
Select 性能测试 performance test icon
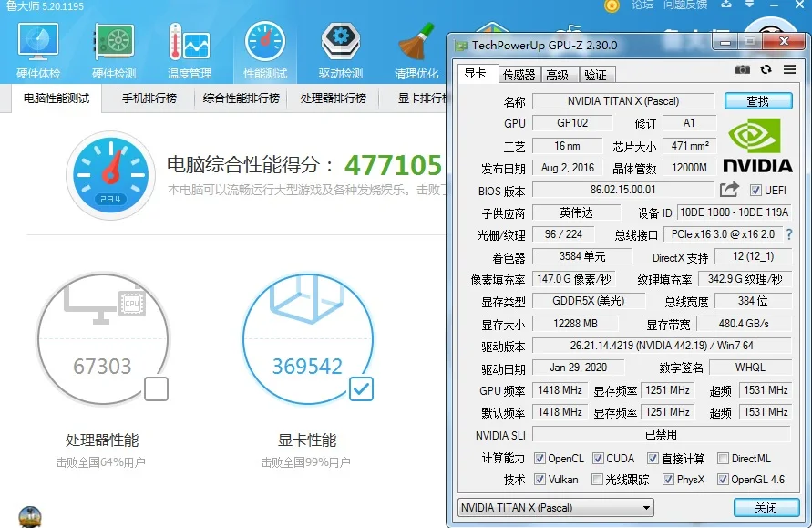[265, 51]
